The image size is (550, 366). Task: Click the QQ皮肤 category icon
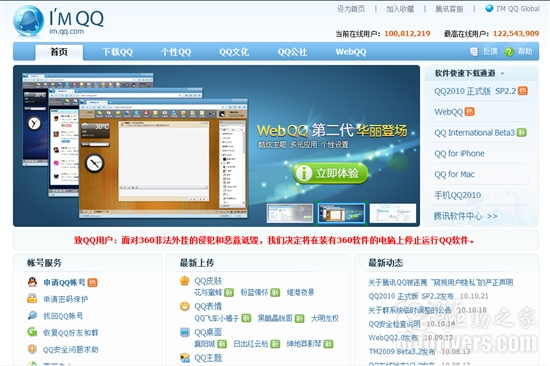[x=185, y=280]
